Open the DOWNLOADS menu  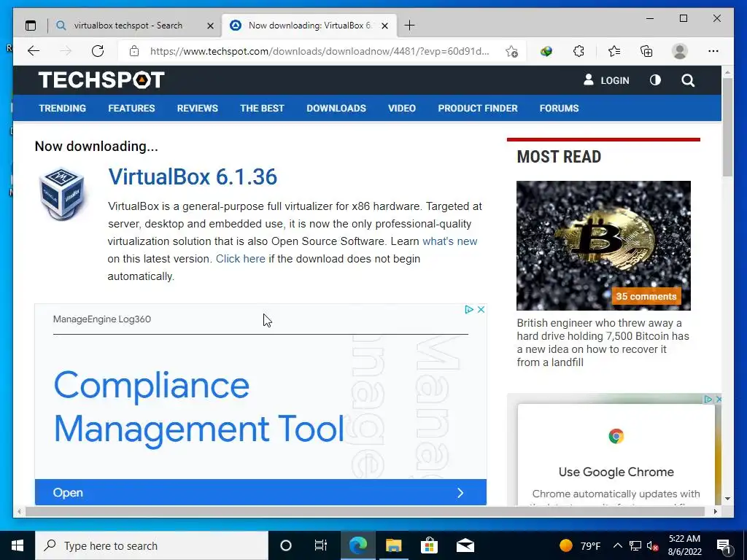336,108
